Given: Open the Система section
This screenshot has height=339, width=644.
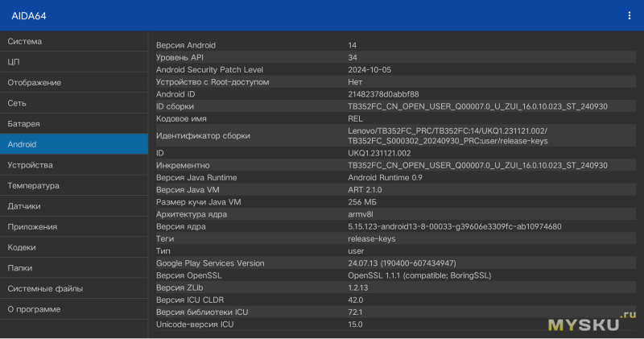Looking at the screenshot, I should point(74,41).
